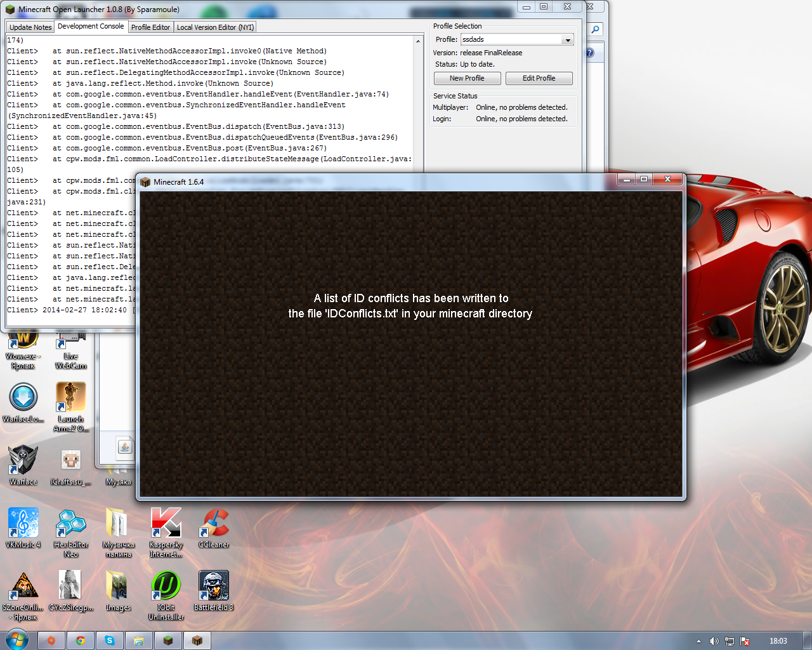
Task: Open the SZoneOnline shortcut icon
Action: coord(23,595)
